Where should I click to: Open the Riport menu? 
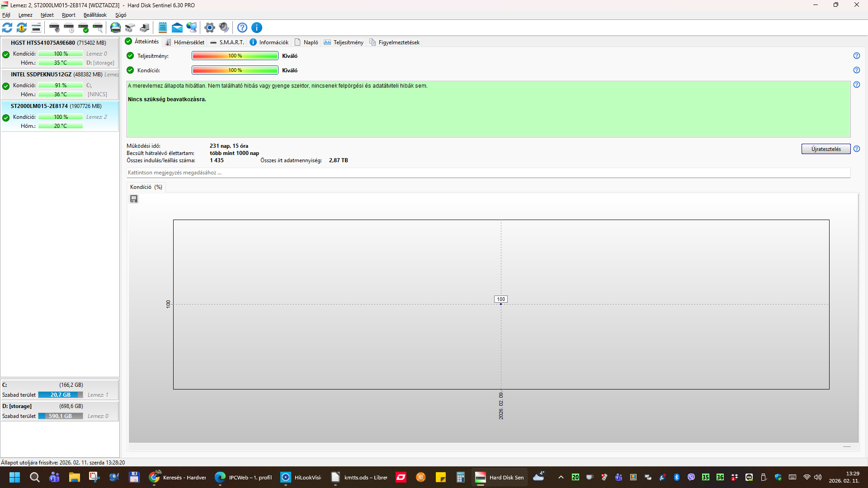68,15
